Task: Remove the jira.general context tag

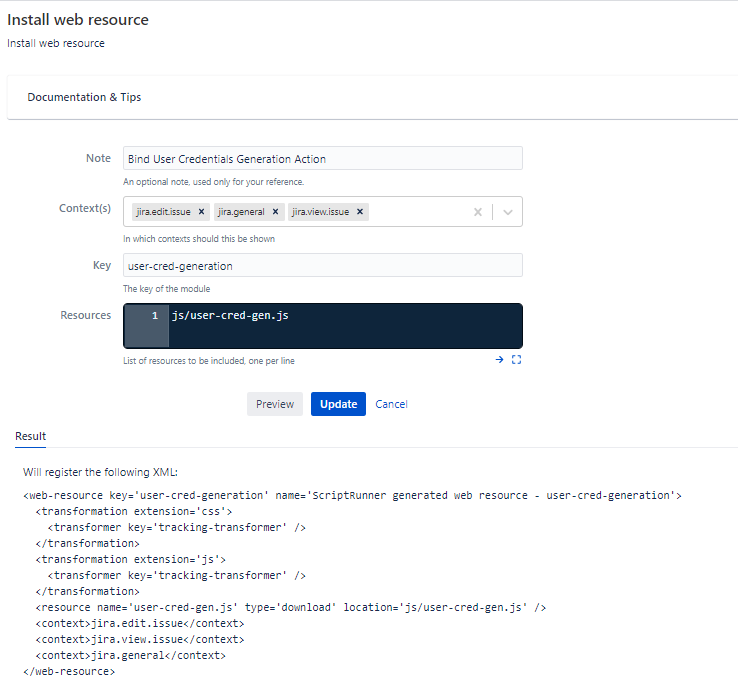Action: coord(275,212)
